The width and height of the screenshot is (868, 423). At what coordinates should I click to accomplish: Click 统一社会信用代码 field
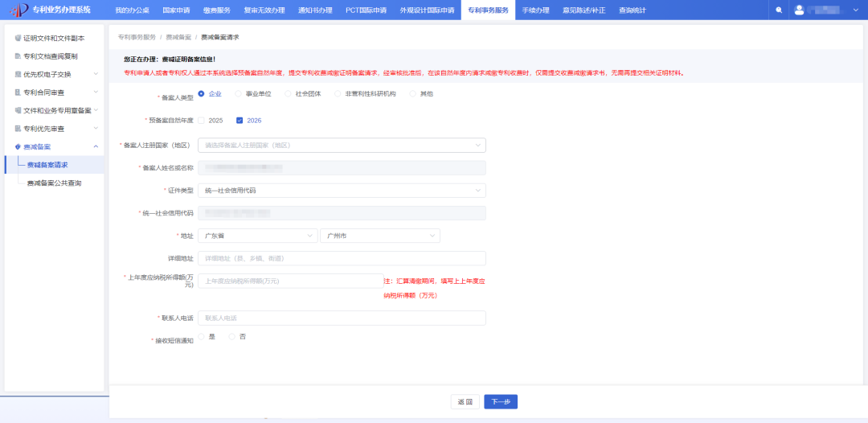coord(342,213)
